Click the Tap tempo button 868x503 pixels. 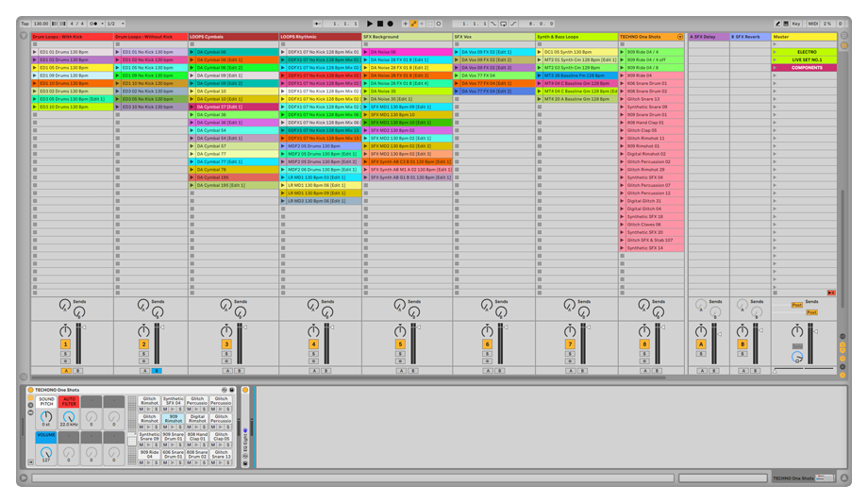click(25, 24)
